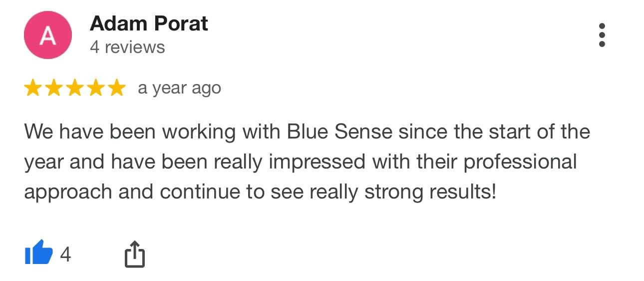Select the fifth rating star

tap(116, 88)
